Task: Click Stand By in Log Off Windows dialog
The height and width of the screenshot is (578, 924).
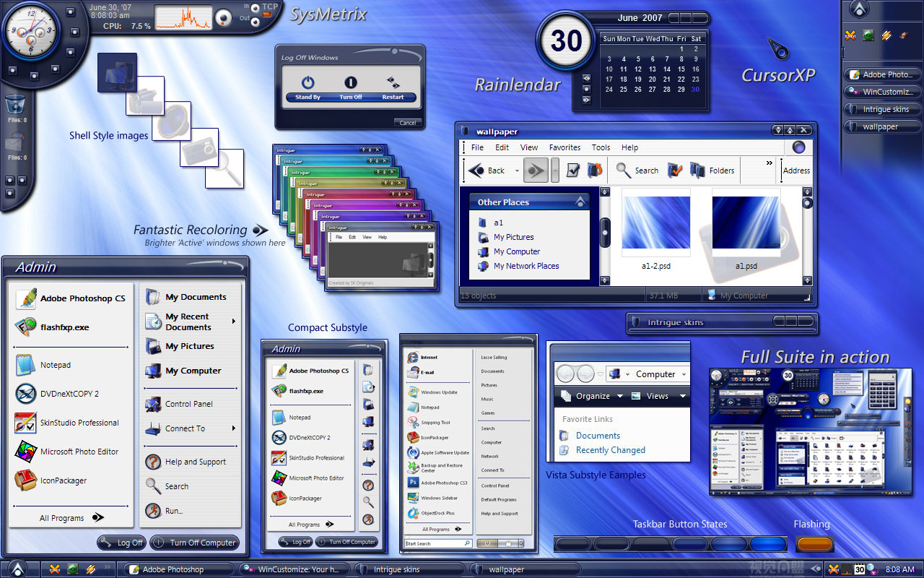Action: (x=308, y=88)
